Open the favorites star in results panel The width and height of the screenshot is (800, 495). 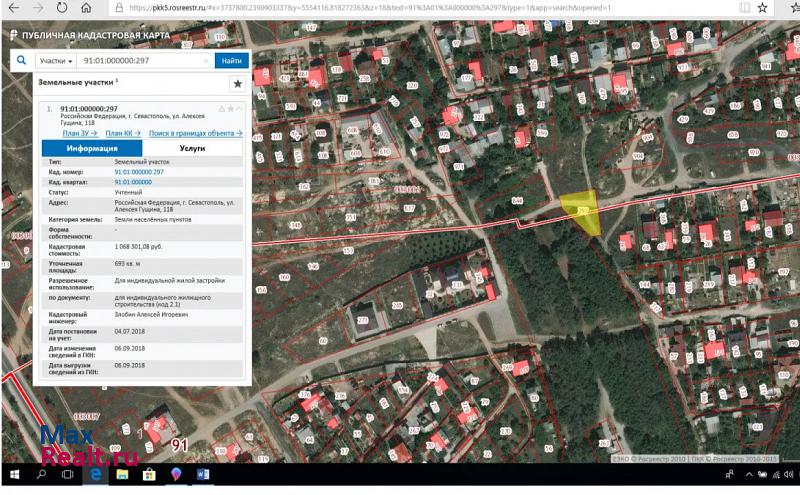[237, 84]
